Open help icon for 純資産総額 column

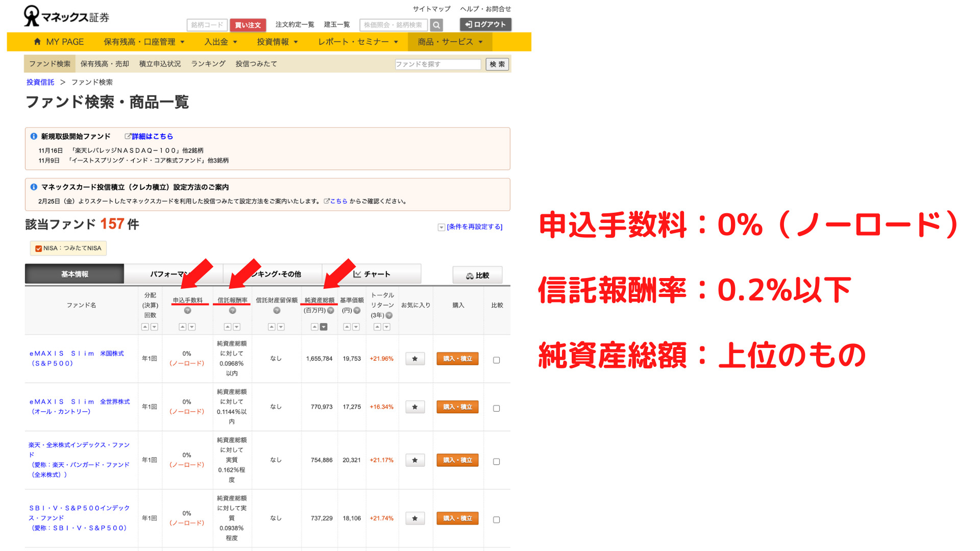(x=331, y=310)
